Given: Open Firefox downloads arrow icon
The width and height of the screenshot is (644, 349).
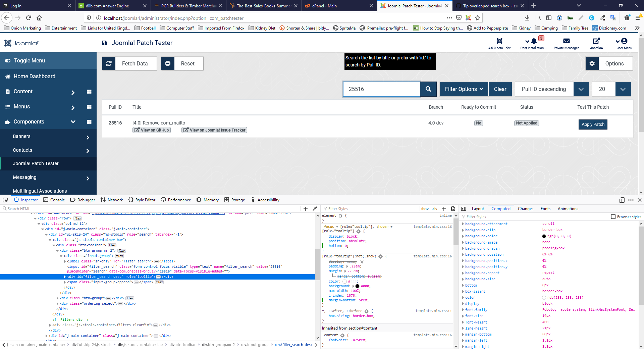Looking at the screenshot, I should (527, 18).
